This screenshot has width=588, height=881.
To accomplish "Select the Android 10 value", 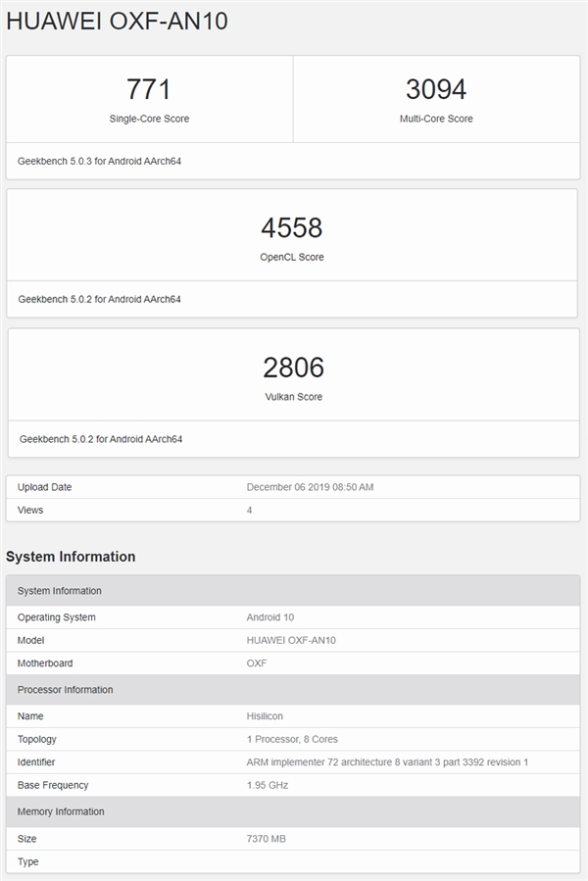I will click(269, 617).
